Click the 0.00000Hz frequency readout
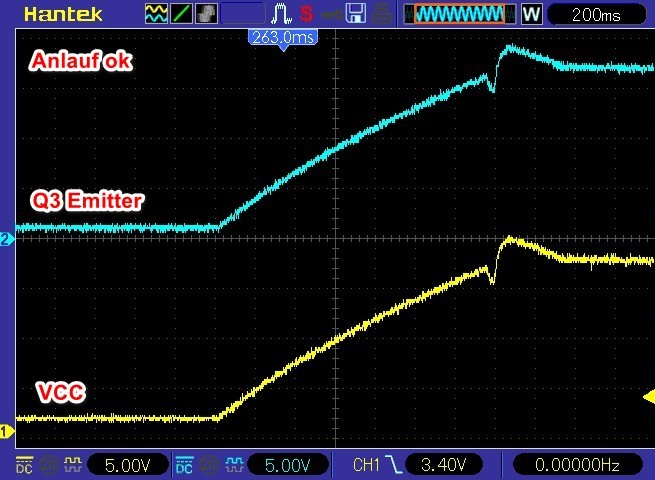 576,464
